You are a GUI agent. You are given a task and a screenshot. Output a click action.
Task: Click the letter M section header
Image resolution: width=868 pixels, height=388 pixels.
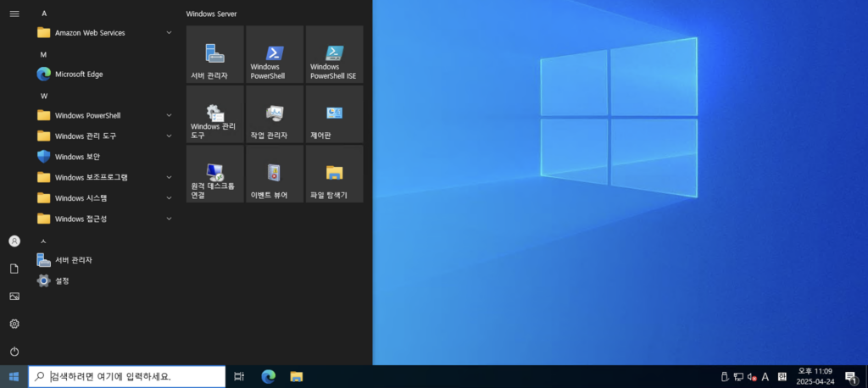(x=44, y=55)
